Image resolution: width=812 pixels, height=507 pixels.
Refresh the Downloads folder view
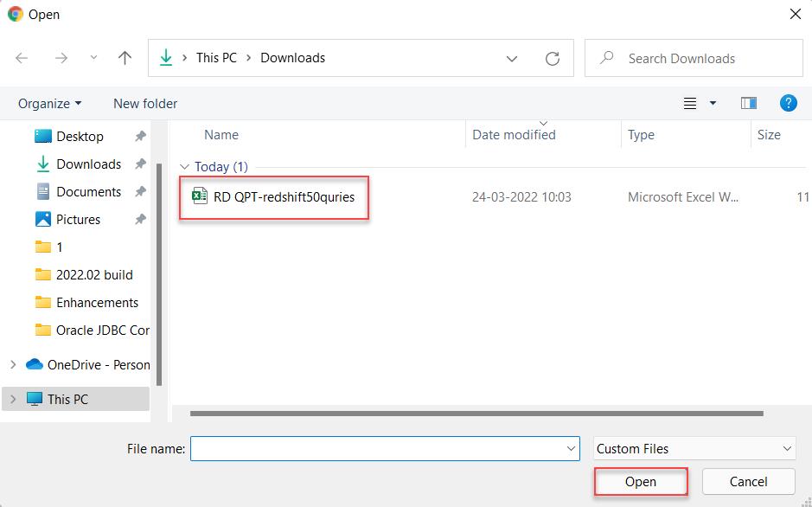point(553,59)
